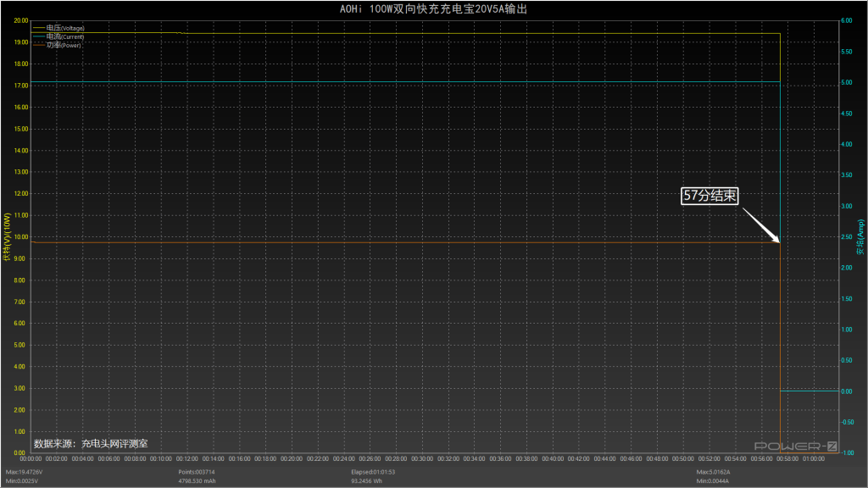The image size is (868, 488).
Task: Click the 15.00 tick on the voltage axis
Action: [21, 129]
